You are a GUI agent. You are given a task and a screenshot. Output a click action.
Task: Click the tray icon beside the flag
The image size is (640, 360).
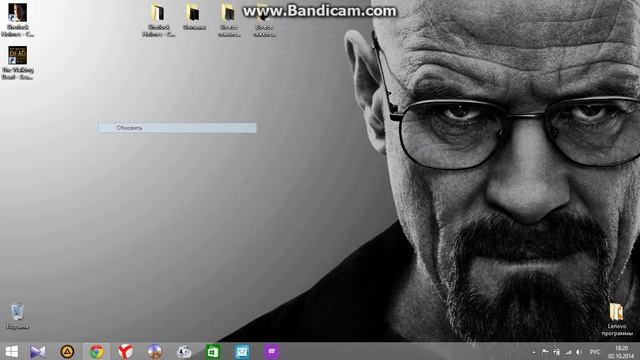[556, 352]
